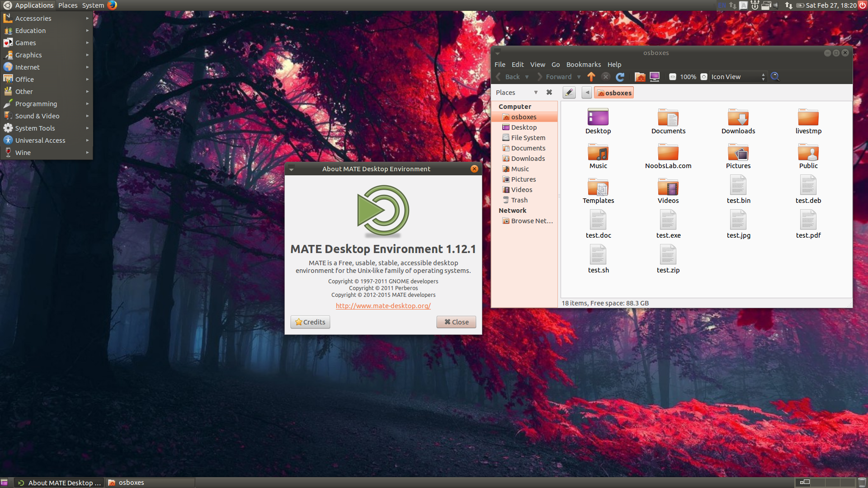This screenshot has height=488, width=868.
Task: Click the Credits button
Action: pos(310,322)
